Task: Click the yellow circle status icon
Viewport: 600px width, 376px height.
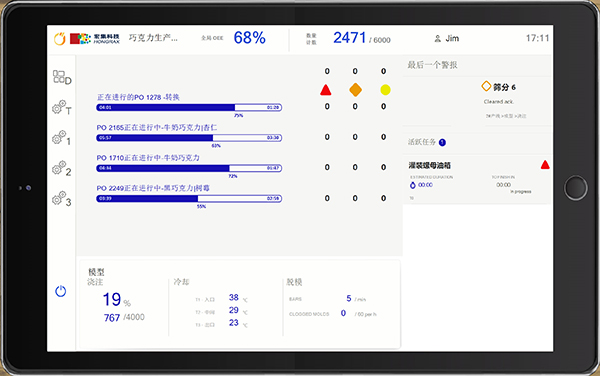Action: point(385,90)
